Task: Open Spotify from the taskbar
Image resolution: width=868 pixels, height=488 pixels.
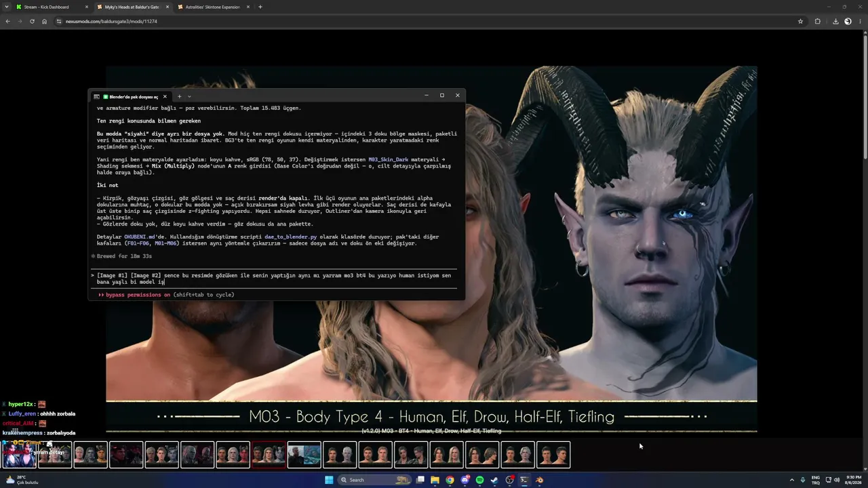Action: (479, 480)
